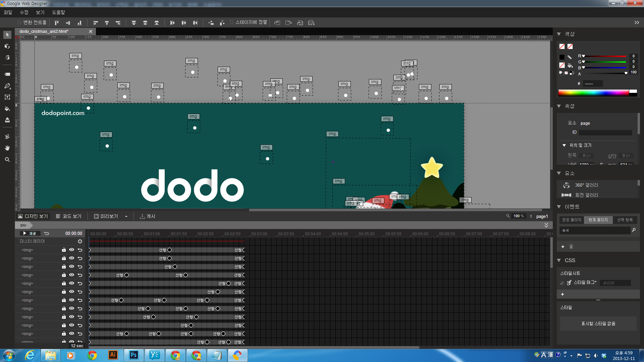Select the Hand pan tool
Screen dimensions: 644x362
pos(7,148)
